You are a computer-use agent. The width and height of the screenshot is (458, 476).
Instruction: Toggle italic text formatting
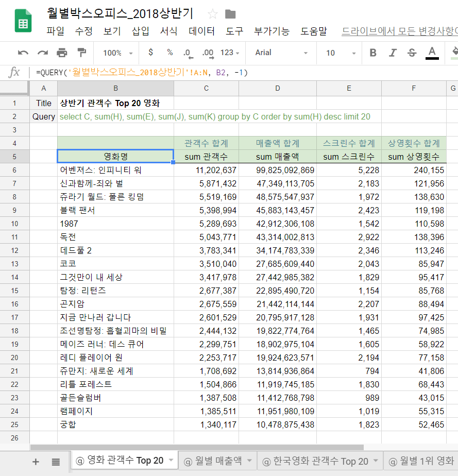click(x=393, y=53)
